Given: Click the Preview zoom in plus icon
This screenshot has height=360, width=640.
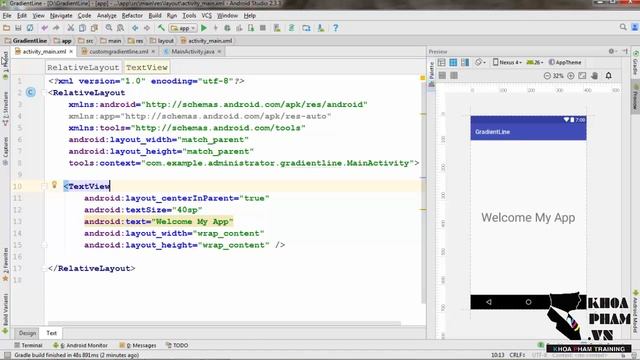Looking at the screenshot, I should tap(571, 76).
